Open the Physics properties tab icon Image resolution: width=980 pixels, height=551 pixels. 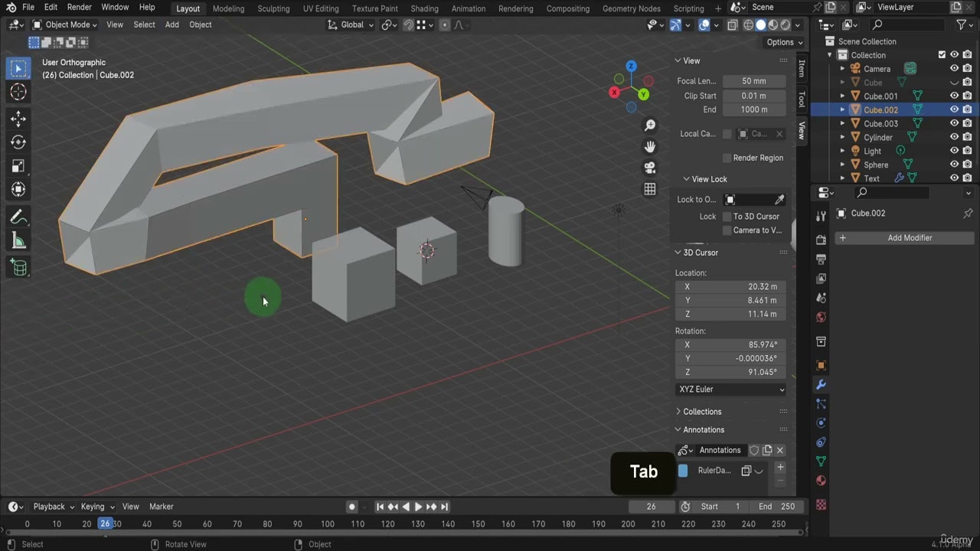821,423
